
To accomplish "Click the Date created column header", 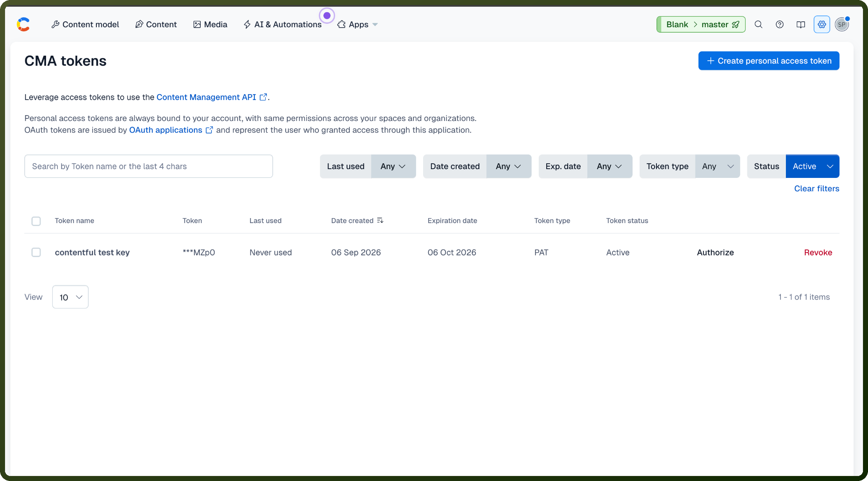I will tap(352, 221).
